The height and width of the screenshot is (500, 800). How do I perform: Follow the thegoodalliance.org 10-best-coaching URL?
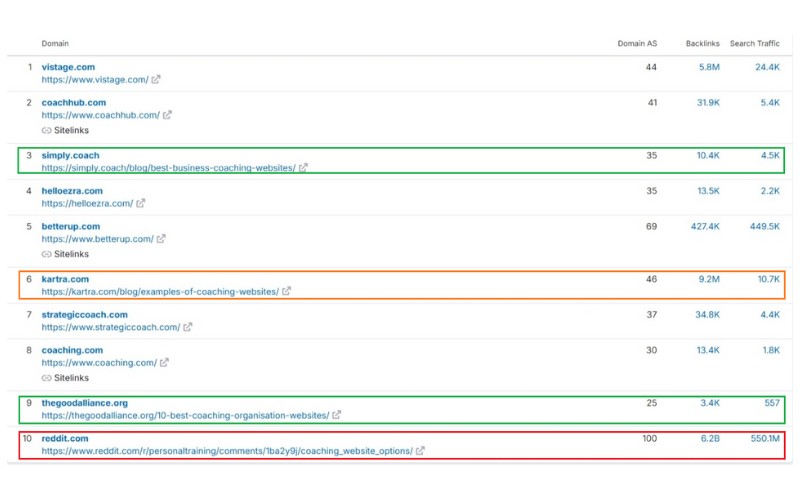click(x=185, y=416)
